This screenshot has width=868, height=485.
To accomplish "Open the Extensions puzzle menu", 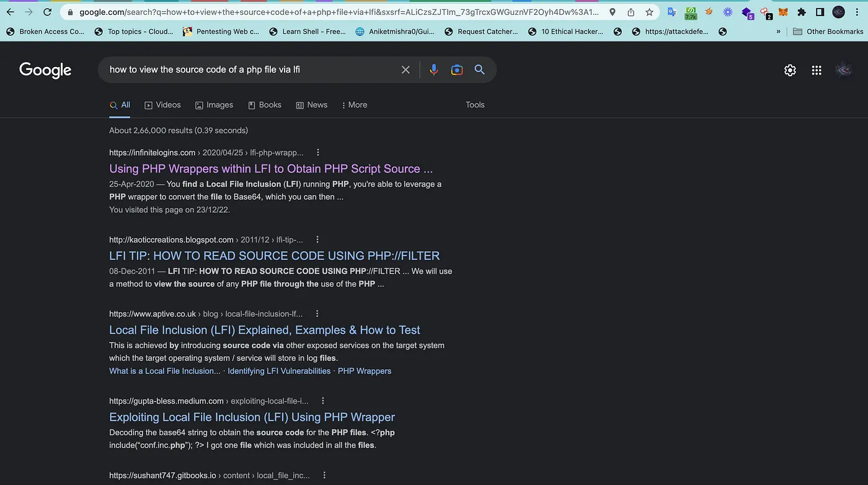I will (x=802, y=12).
